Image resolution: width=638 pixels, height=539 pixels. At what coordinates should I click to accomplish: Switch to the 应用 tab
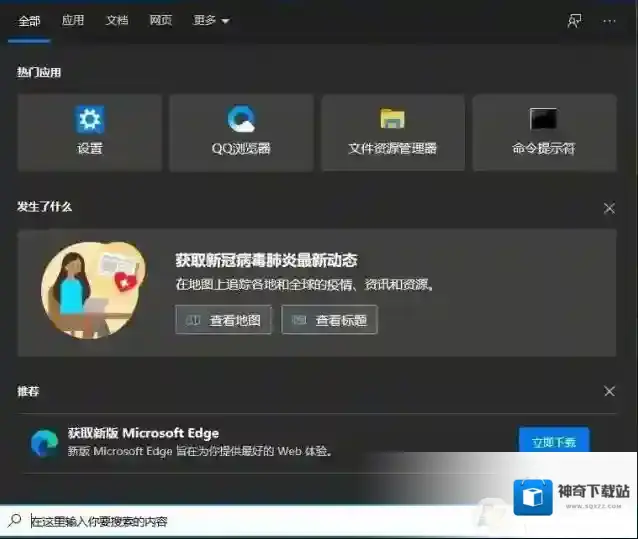73,21
